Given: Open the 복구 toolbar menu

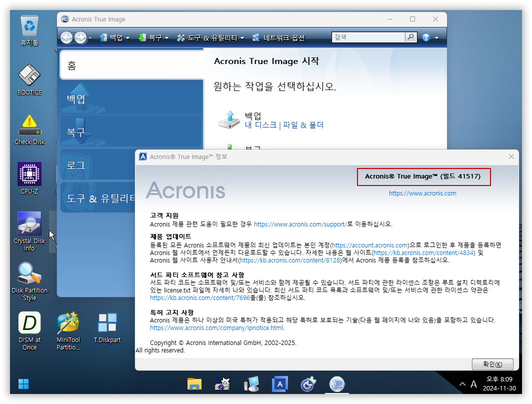Looking at the screenshot, I should (153, 37).
